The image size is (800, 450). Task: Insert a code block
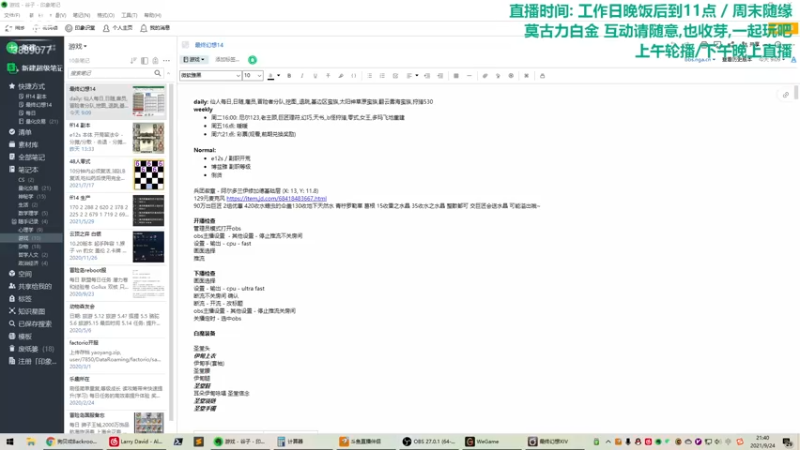click(354, 76)
